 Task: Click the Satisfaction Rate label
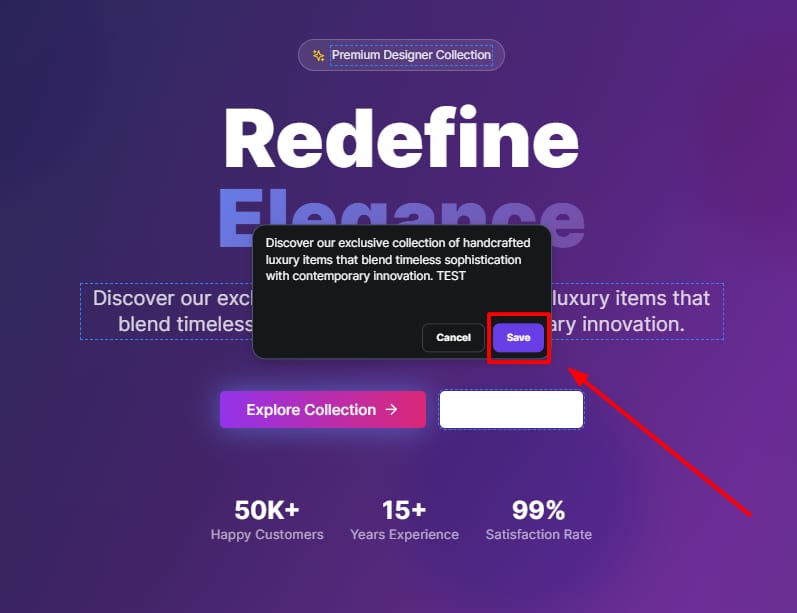(x=539, y=535)
